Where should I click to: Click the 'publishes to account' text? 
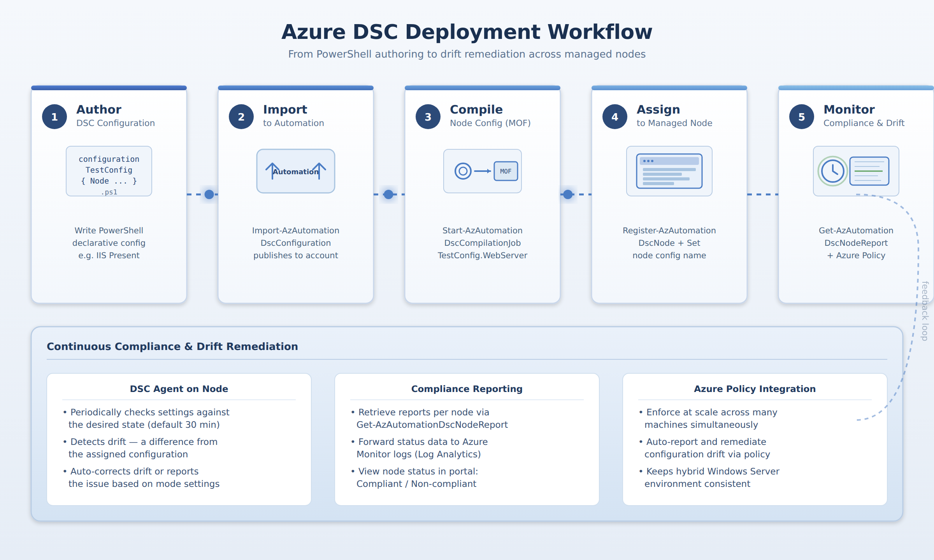296,255
